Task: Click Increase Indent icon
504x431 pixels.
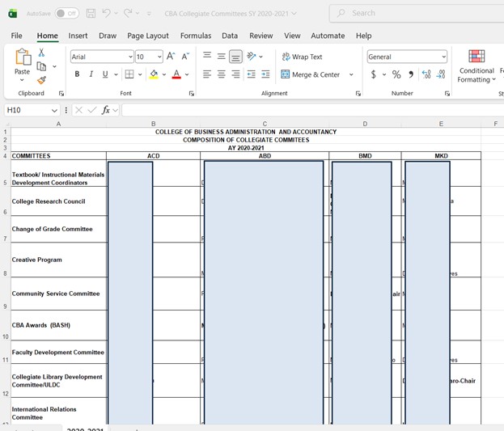Action: tap(265, 74)
